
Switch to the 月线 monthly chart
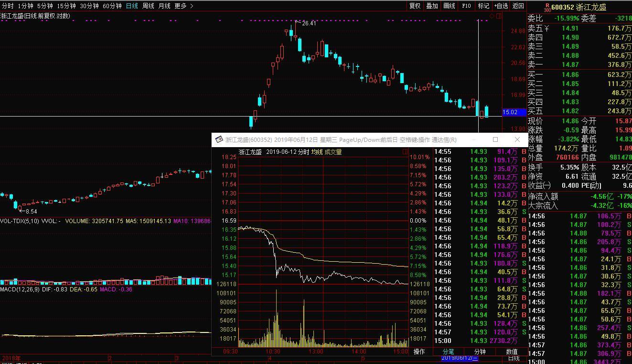164,6
